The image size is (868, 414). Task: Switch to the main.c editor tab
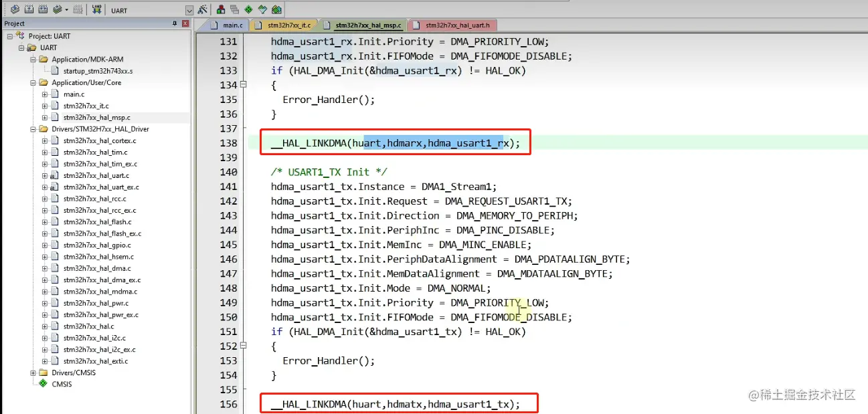226,25
